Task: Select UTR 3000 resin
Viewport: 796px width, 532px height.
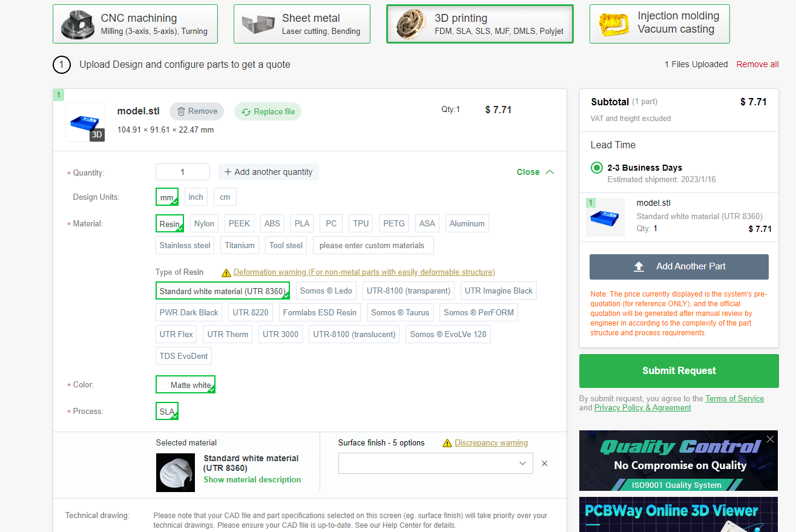Action: (x=280, y=335)
